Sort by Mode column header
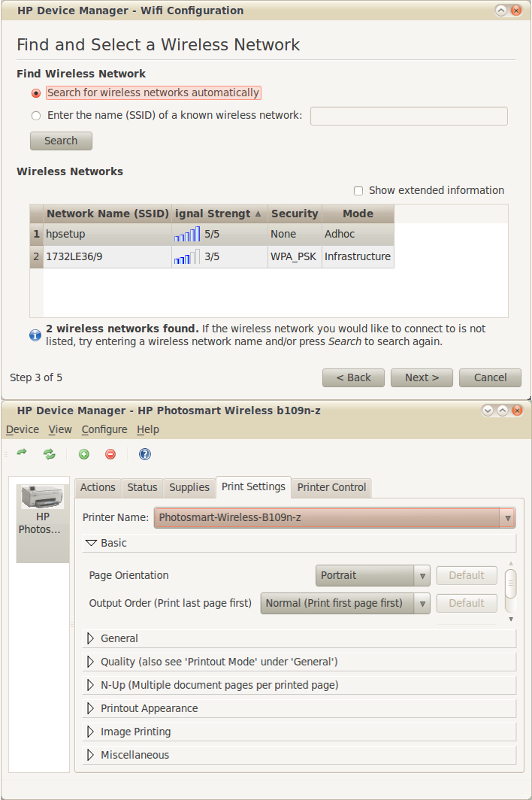This screenshot has width=532, height=800. (358, 214)
